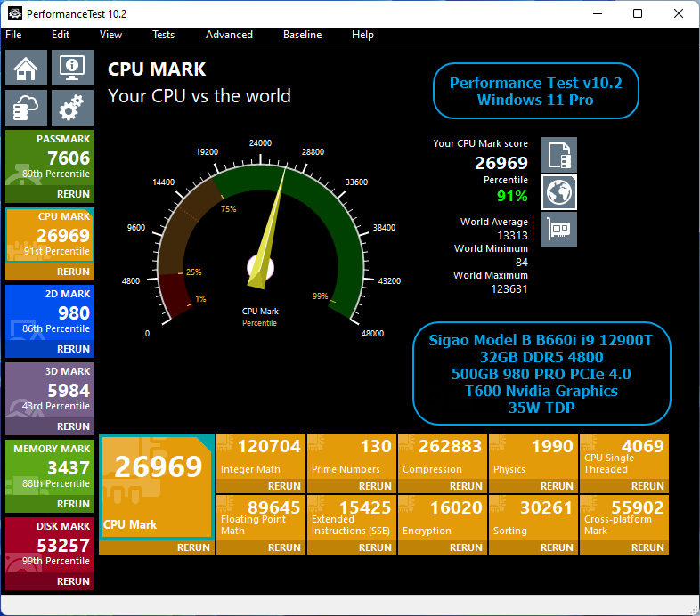Click the PerformanceTest app icon in title bar
Viewport: 700px width, 616px height.
tap(15, 14)
